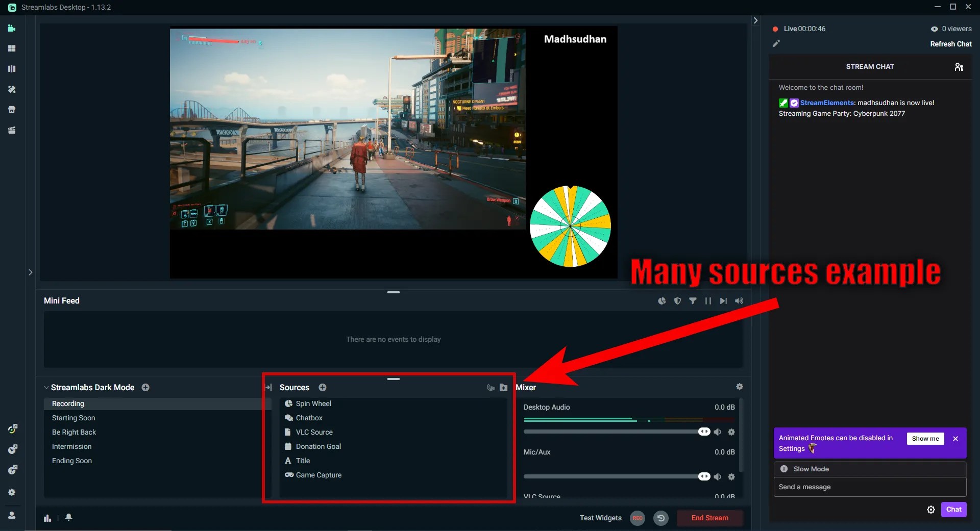Image resolution: width=980 pixels, height=531 pixels.
Task: Open the folder icon in Sources header
Action: click(504, 388)
